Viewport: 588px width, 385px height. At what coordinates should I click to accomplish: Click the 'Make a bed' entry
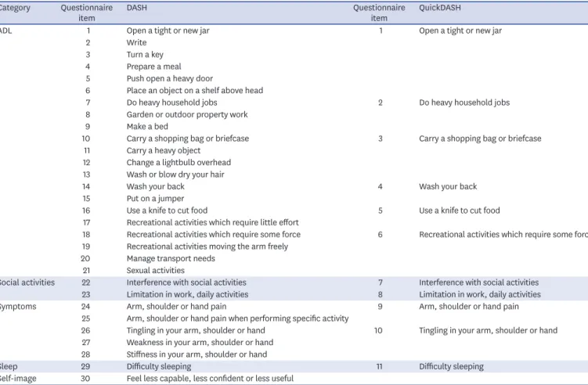147,126
